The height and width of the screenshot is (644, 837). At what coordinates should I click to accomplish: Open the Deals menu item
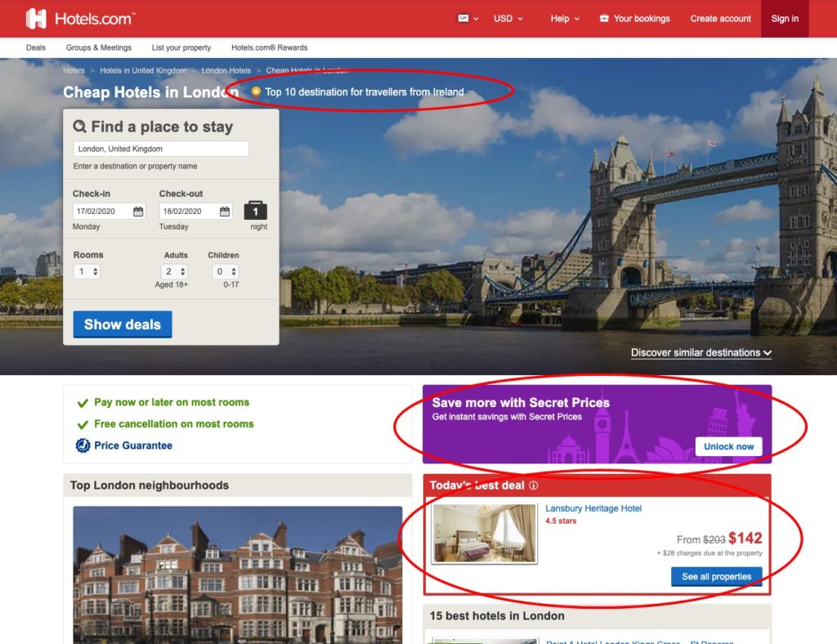click(x=36, y=47)
